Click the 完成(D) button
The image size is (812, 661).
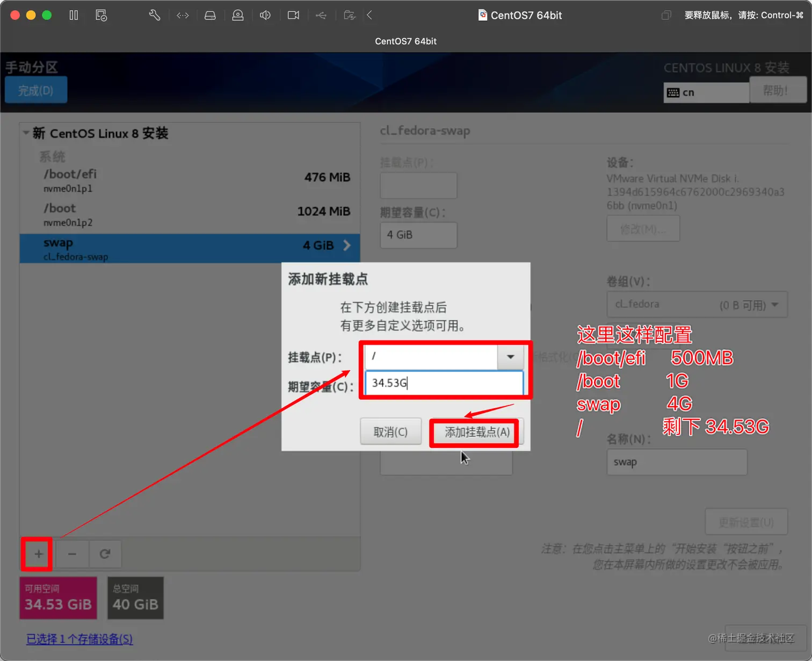[x=36, y=90]
